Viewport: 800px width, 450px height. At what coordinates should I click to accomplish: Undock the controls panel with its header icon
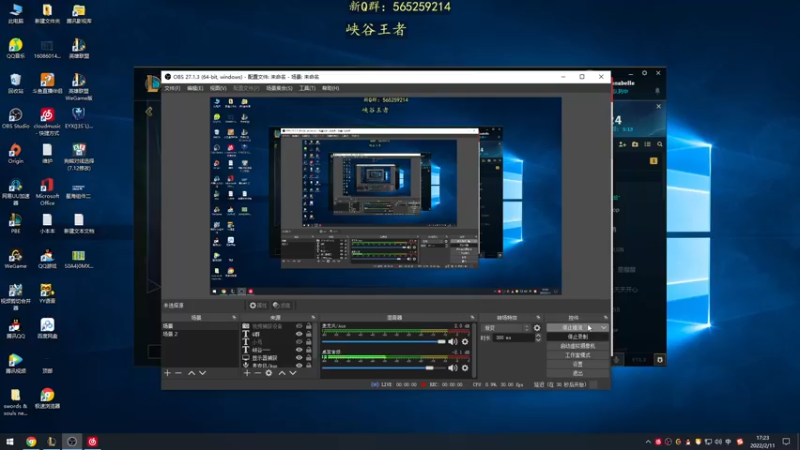click(606, 317)
